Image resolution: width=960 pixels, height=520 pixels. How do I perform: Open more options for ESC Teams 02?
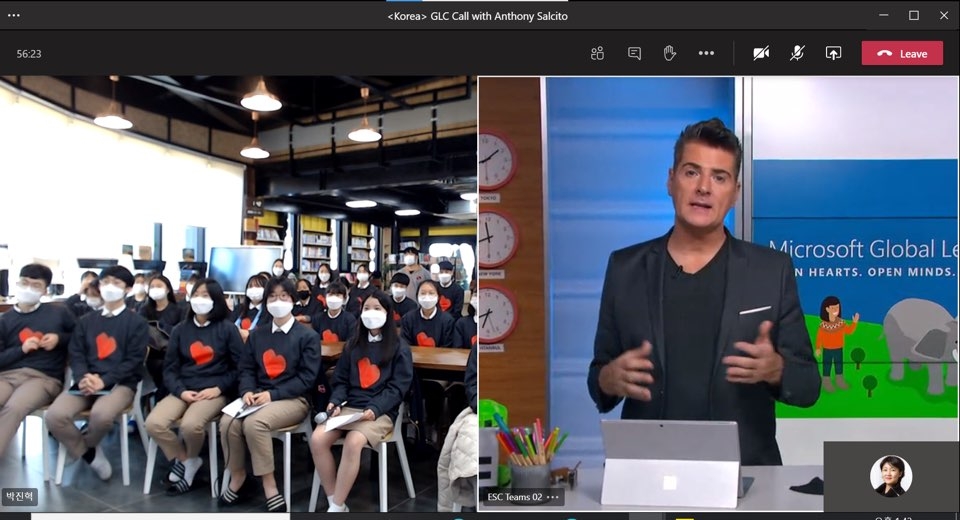pos(553,497)
